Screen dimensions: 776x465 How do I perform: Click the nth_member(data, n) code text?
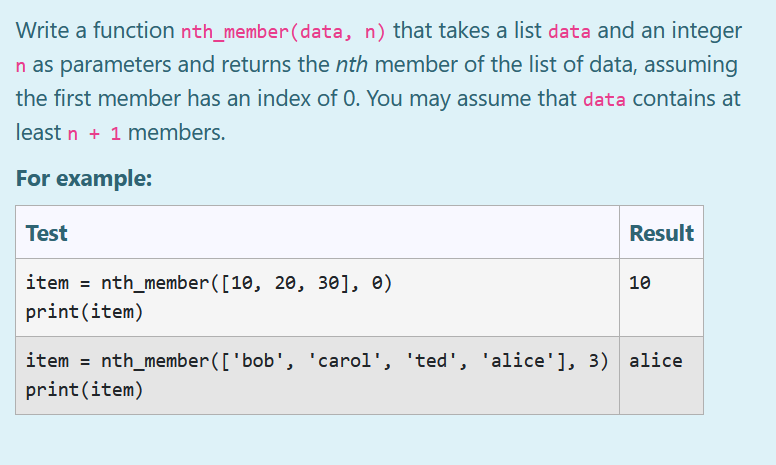click(283, 32)
